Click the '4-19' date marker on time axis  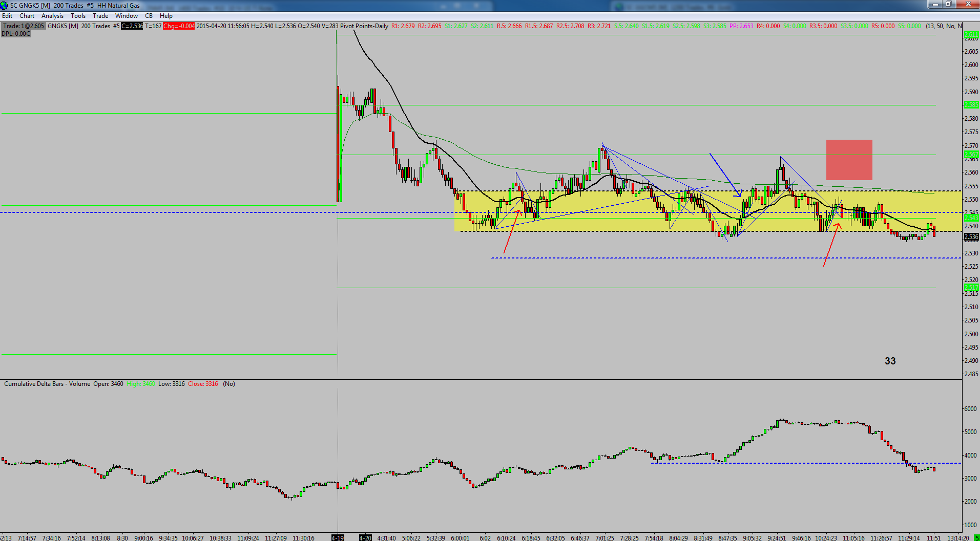click(338, 538)
